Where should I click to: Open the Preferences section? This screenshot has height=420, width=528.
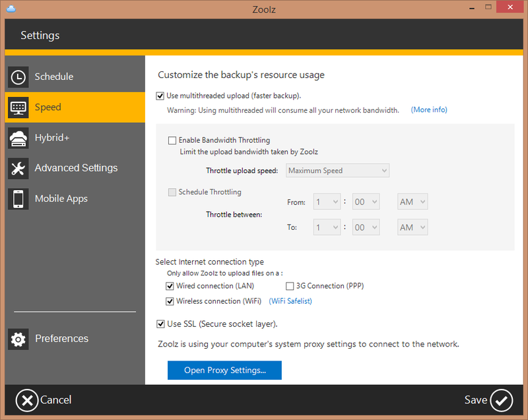(75, 339)
